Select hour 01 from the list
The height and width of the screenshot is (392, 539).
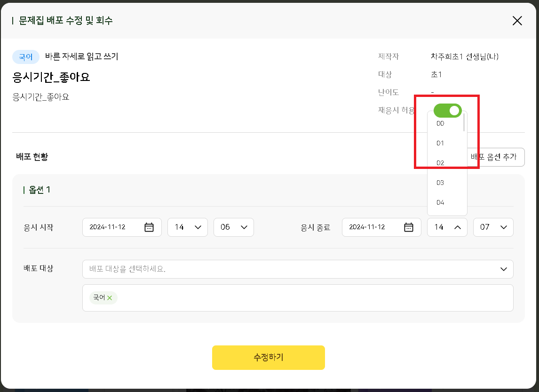point(440,144)
